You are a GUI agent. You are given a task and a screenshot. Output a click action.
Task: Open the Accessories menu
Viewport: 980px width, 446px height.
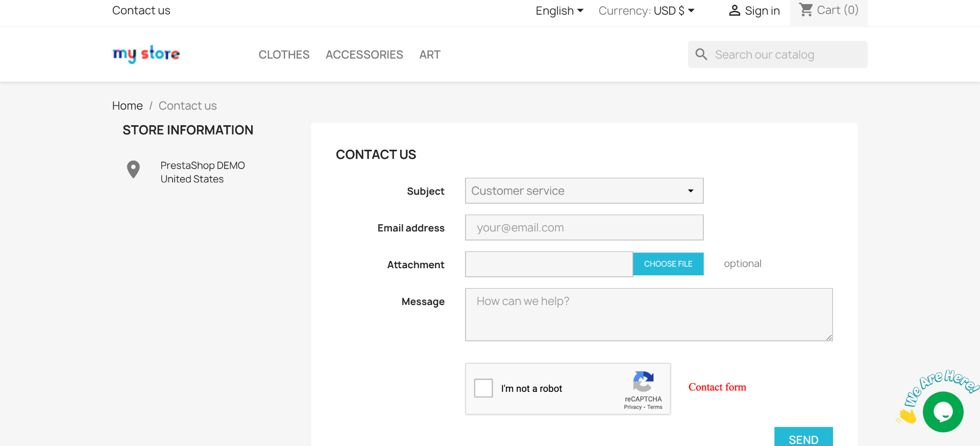pyautogui.click(x=364, y=55)
